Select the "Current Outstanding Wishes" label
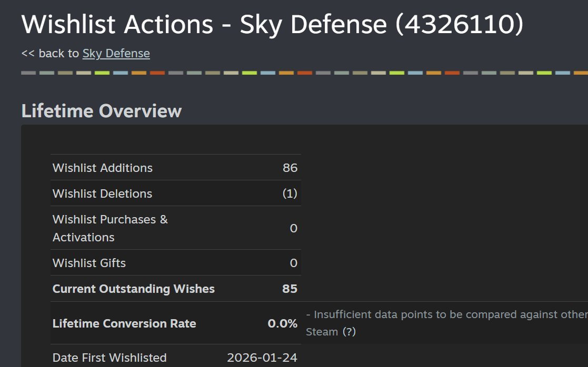 coord(134,289)
